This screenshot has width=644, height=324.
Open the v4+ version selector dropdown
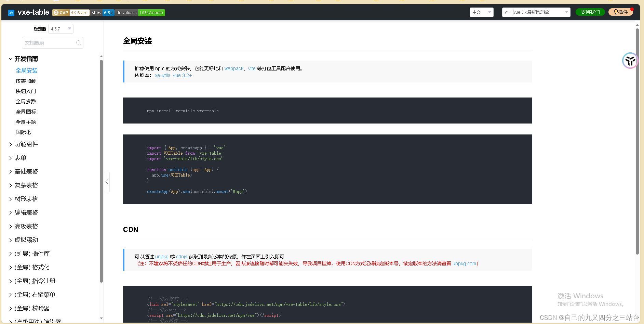(536, 12)
